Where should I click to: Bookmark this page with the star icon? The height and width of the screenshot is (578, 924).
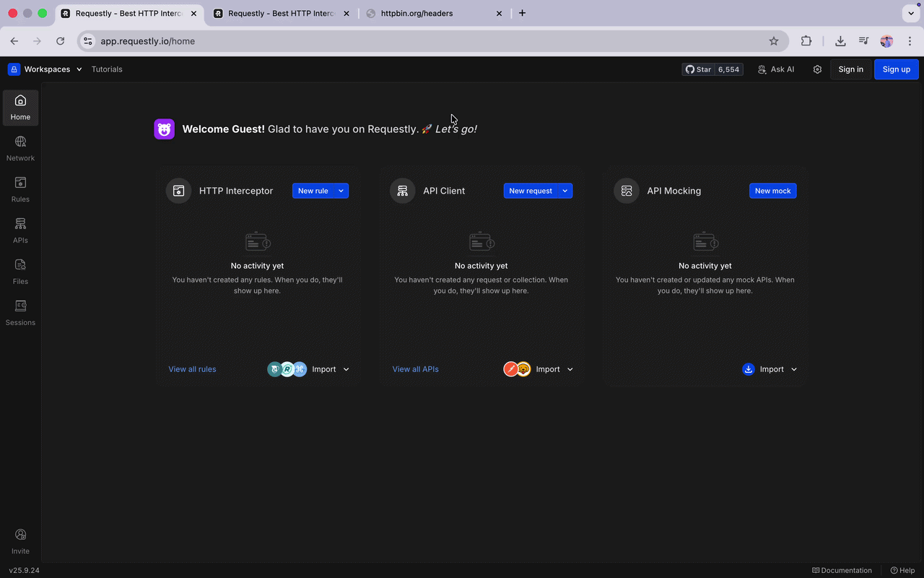click(774, 41)
